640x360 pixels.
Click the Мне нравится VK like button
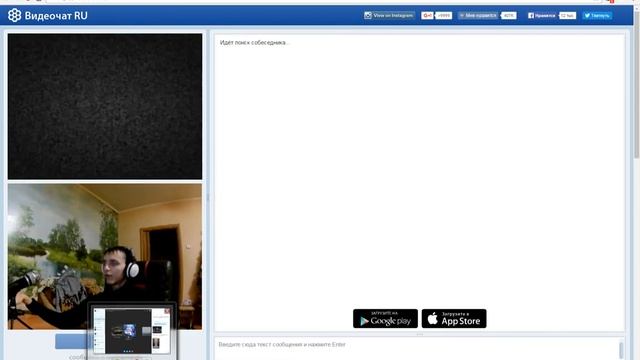click(478, 16)
